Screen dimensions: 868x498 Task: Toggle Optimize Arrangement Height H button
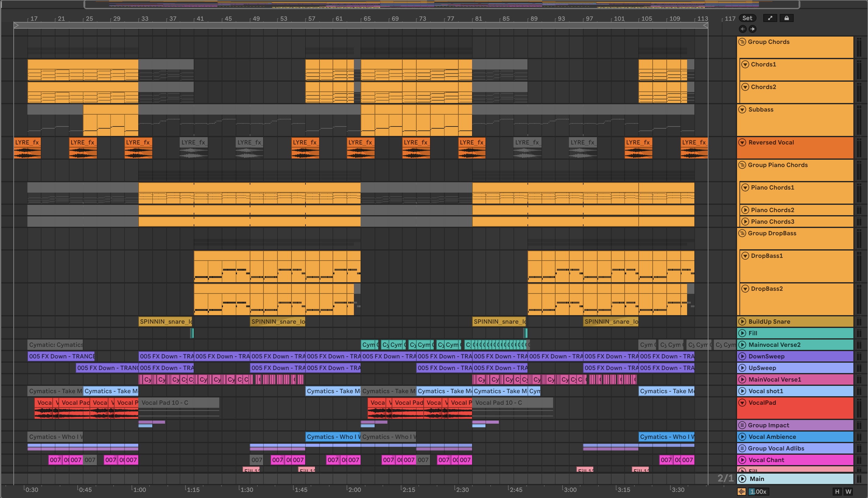pos(837,492)
